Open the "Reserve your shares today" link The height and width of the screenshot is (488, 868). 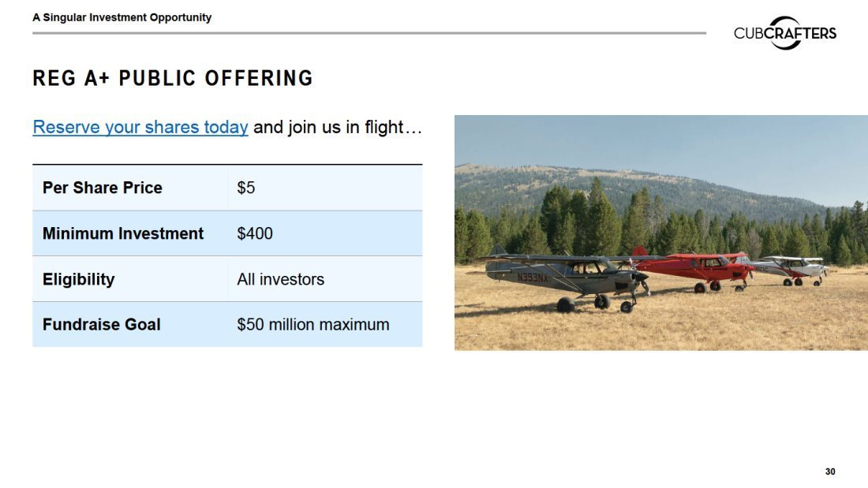click(140, 127)
